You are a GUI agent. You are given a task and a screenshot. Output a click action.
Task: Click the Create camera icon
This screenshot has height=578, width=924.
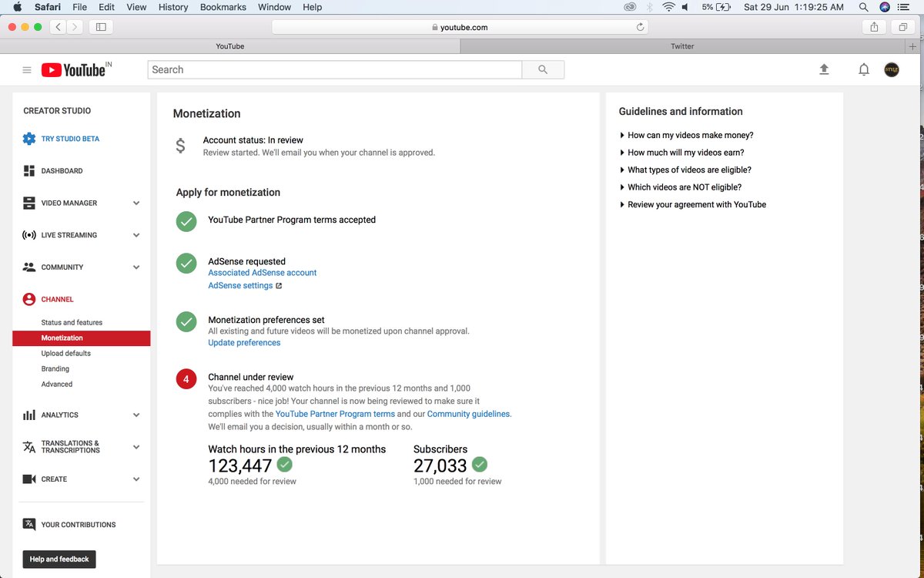coord(29,479)
